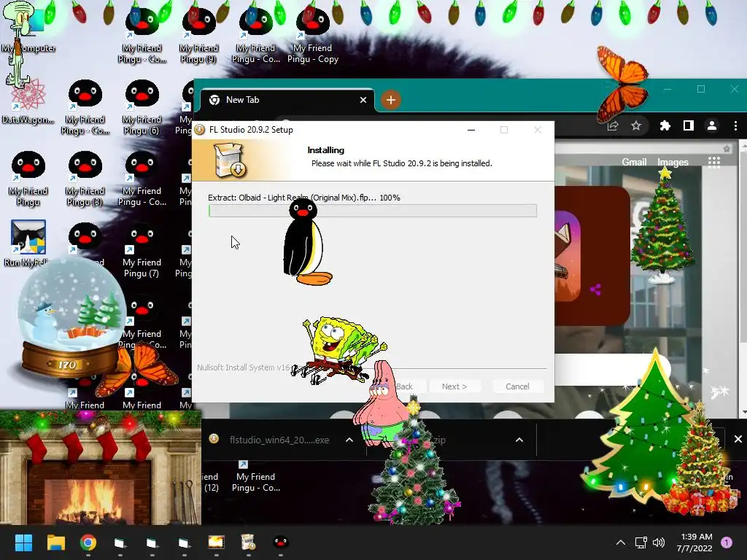Open File Explorer from the taskbar

(x=55, y=542)
